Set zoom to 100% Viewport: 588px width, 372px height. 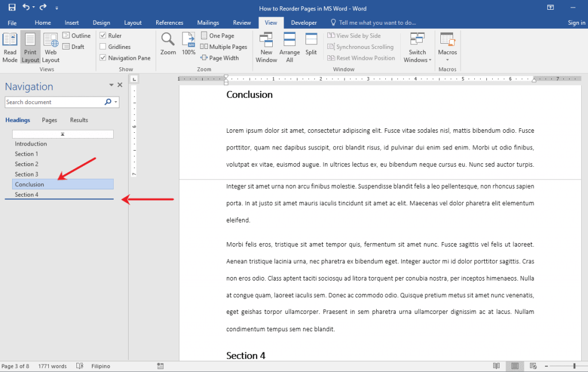[x=188, y=44]
